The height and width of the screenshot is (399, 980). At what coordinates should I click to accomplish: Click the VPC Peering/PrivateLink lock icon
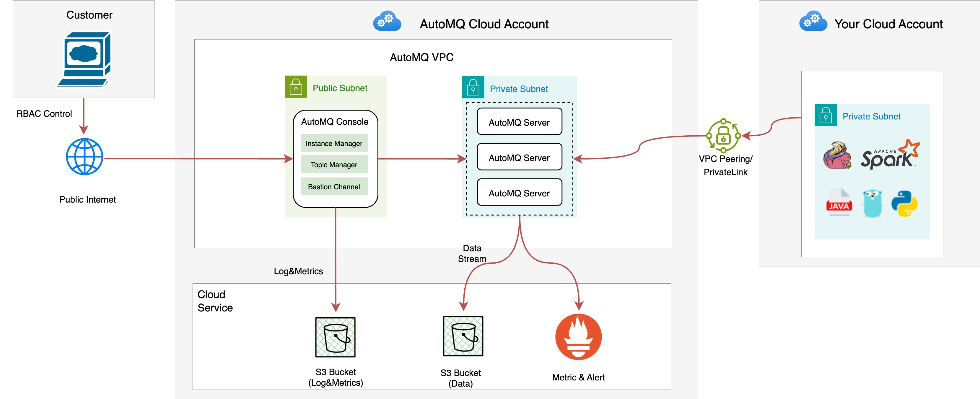click(723, 136)
